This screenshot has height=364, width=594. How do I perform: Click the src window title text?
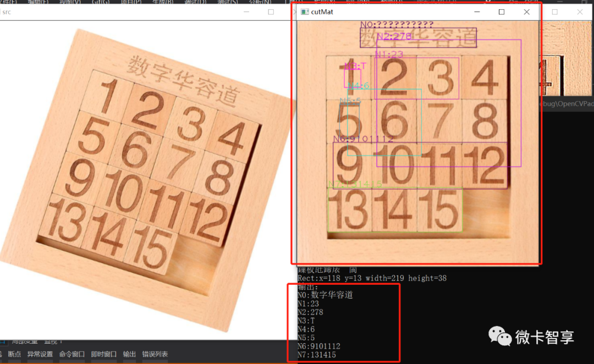click(x=7, y=12)
